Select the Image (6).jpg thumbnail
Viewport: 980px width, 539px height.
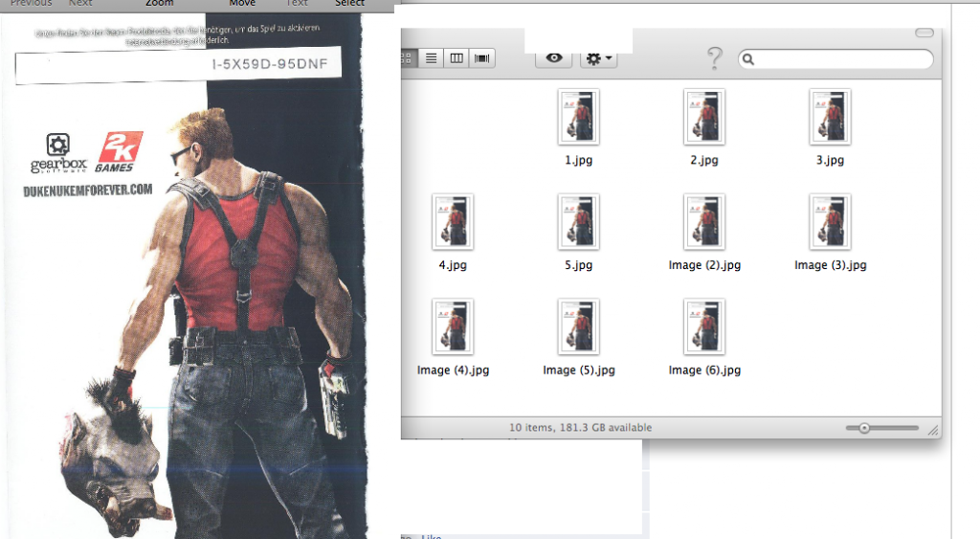pyautogui.click(x=704, y=327)
